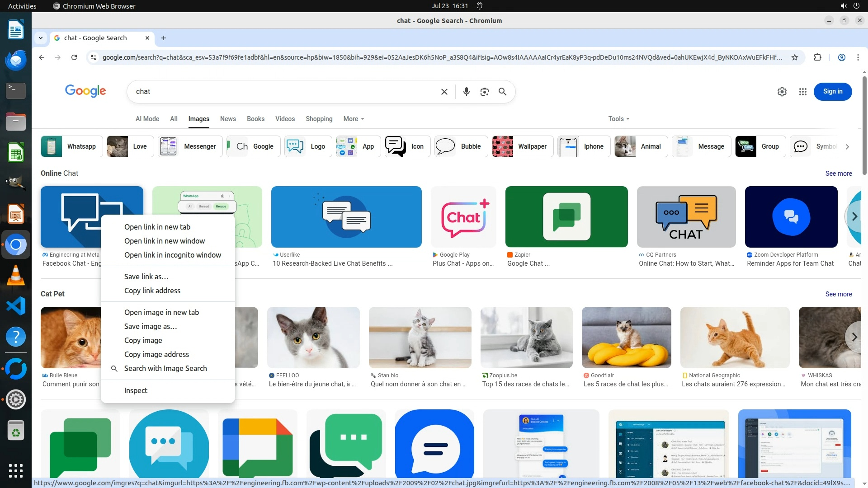Expand the Tools dropdown
The width and height of the screenshot is (868, 488).
[618, 119]
